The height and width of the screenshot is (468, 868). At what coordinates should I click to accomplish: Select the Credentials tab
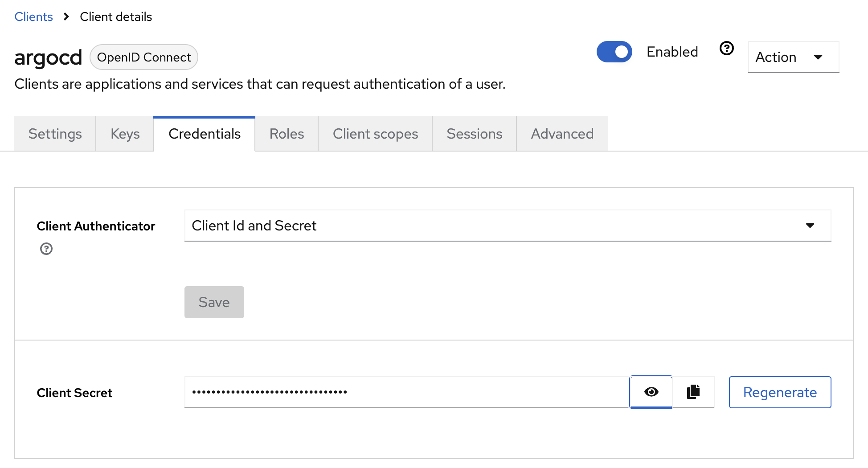pos(205,134)
